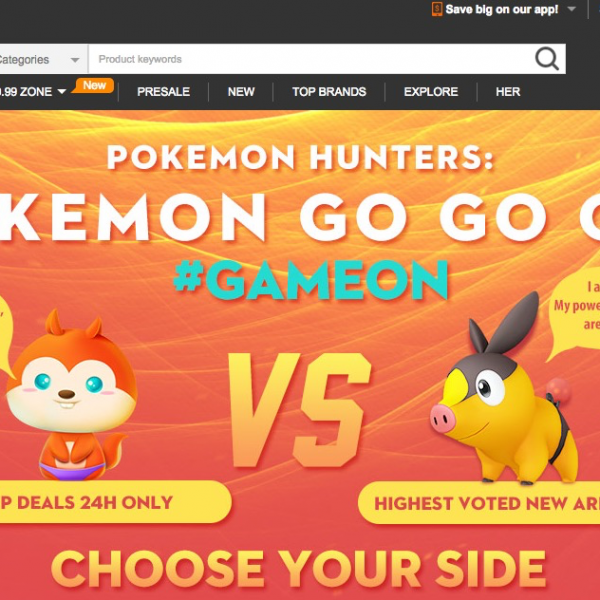Click the #GAMEON hashtag text
This screenshot has width=600, height=600.
click(x=310, y=280)
